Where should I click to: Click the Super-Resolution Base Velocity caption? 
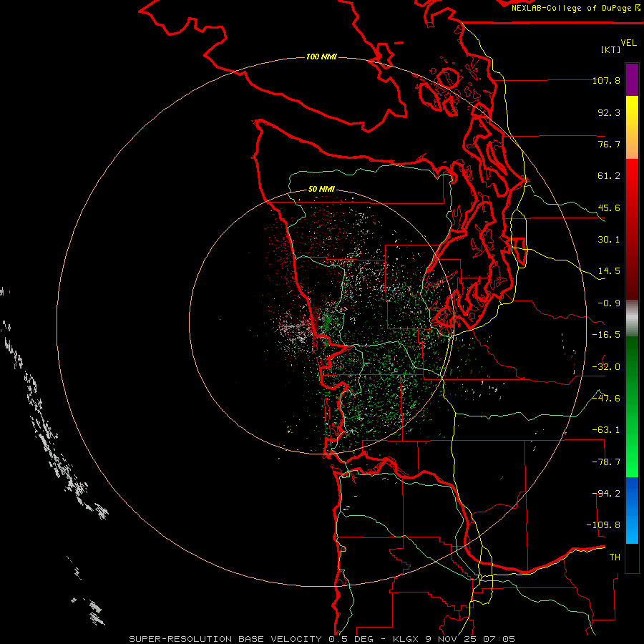point(321,639)
